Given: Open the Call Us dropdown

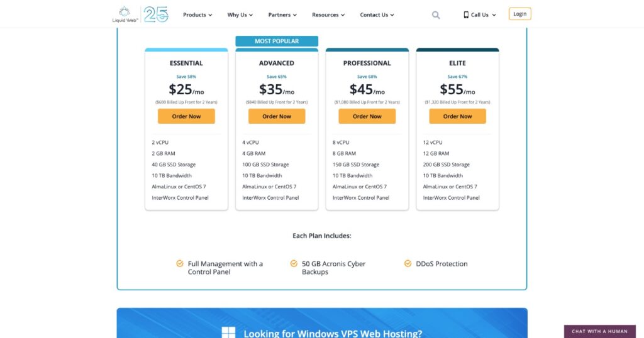Looking at the screenshot, I should point(483,15).
